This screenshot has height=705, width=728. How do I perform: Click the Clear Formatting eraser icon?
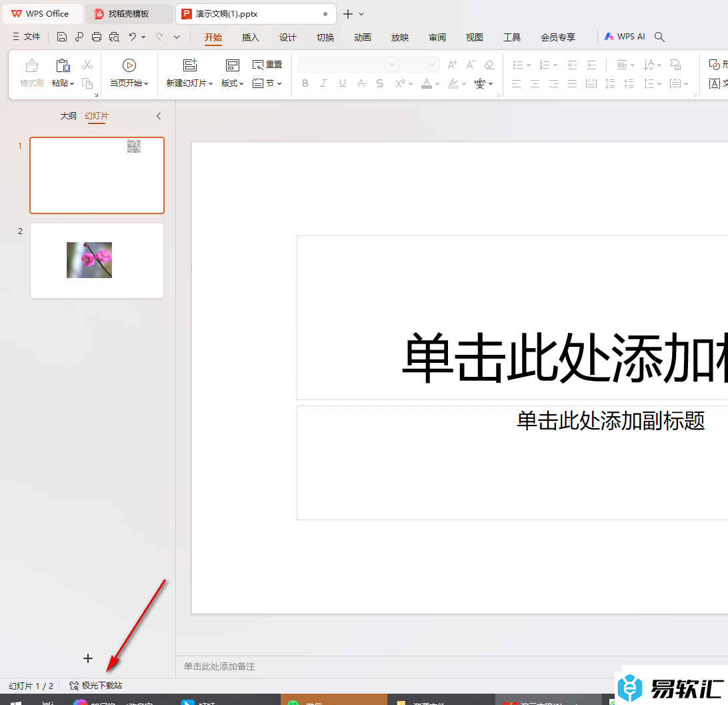click(x=489, y=65)
